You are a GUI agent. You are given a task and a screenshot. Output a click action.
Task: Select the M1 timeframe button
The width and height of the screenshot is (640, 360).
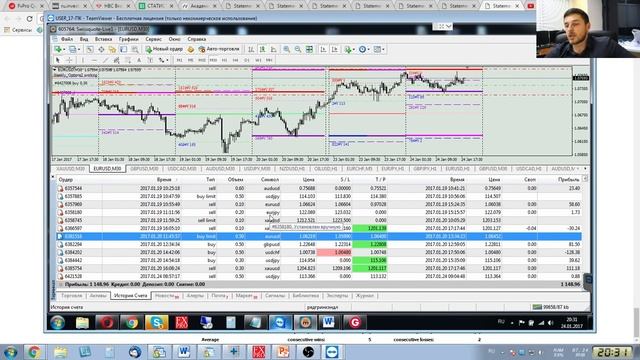coord(179,60)
